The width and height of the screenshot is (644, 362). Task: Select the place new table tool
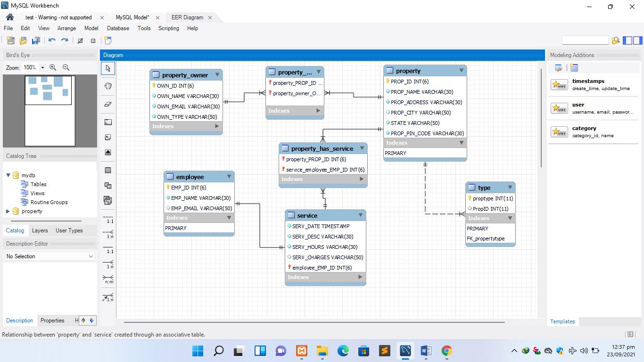click(x=108, y=170)
